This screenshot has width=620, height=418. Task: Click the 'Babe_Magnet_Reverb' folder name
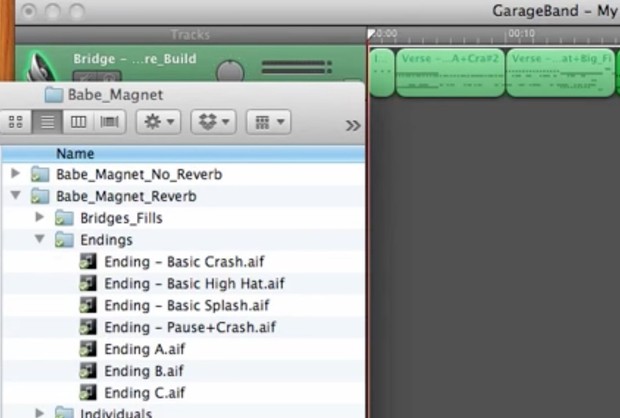126,197
